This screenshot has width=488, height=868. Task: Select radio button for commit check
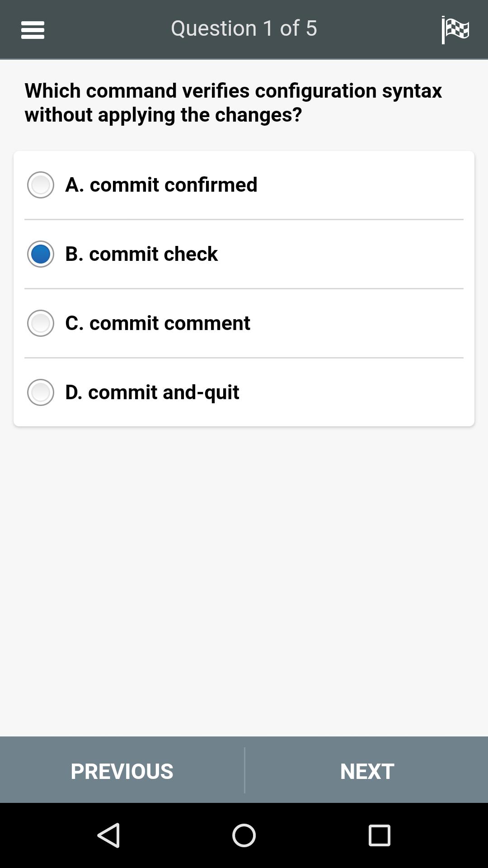[41, 254]
